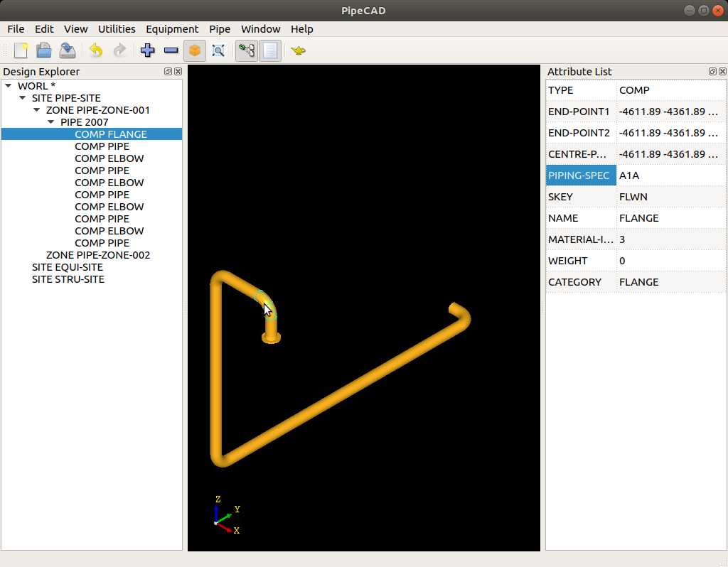
Task: Click the grey Redo arrow icon
Action: [119, 50]
